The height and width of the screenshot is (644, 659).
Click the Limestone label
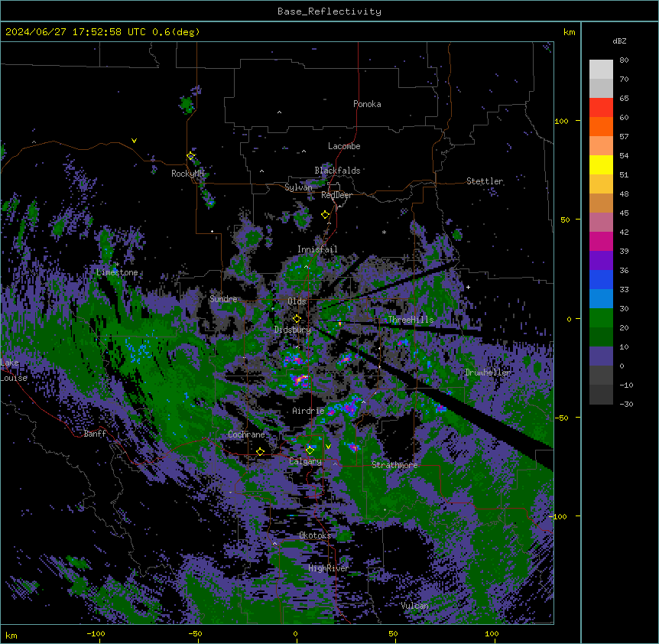click(x=117, y=272)
